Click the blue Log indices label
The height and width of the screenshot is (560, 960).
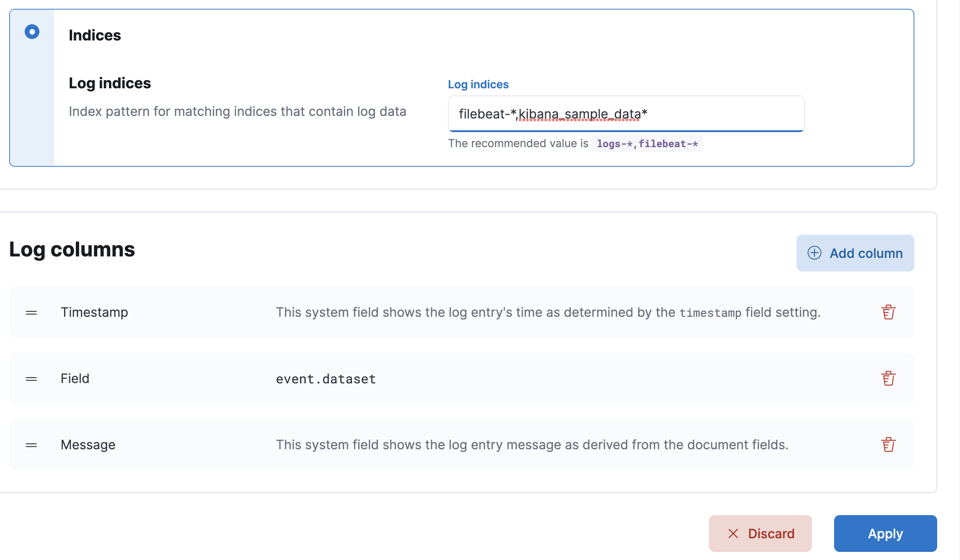click(479, 84)
